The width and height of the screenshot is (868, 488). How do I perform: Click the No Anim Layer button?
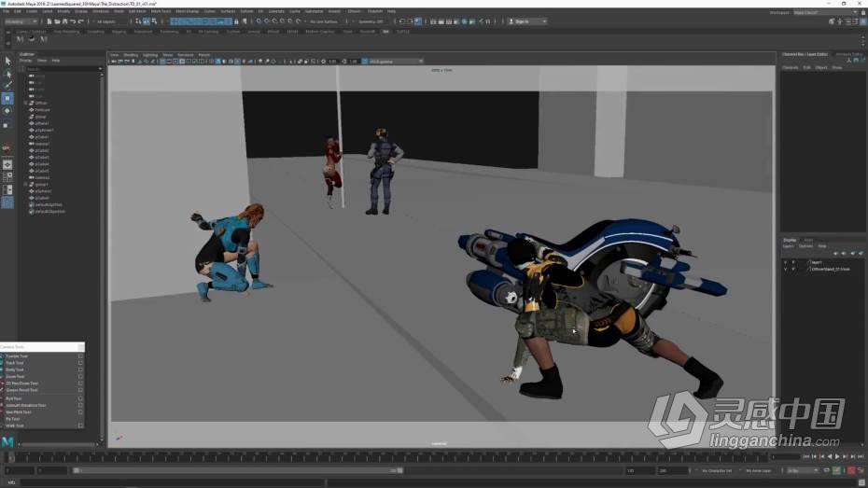(x=759, y=470)
